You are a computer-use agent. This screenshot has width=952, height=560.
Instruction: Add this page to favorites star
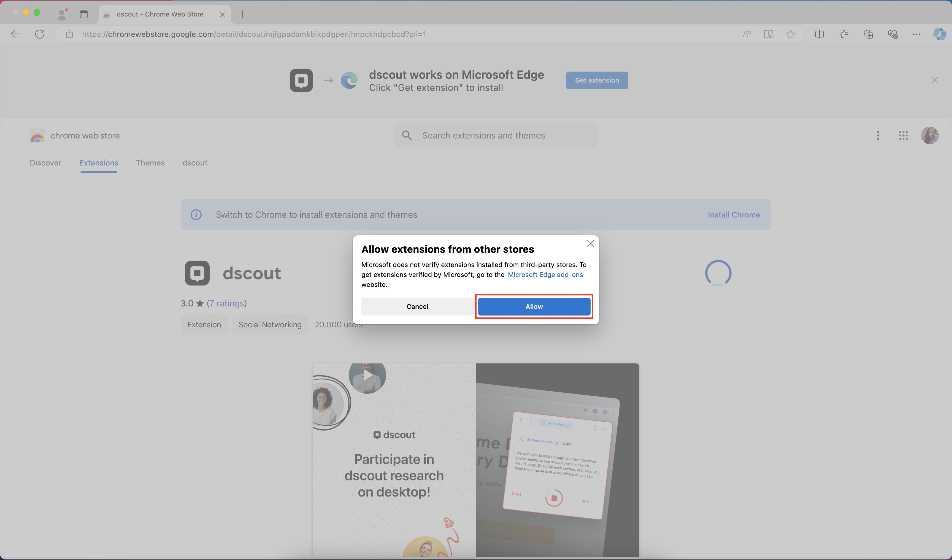(790, 34)
